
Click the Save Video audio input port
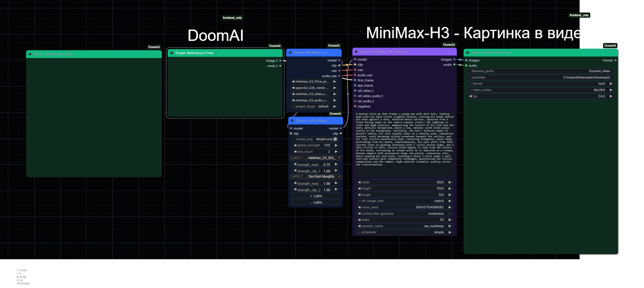pos(466,65)
